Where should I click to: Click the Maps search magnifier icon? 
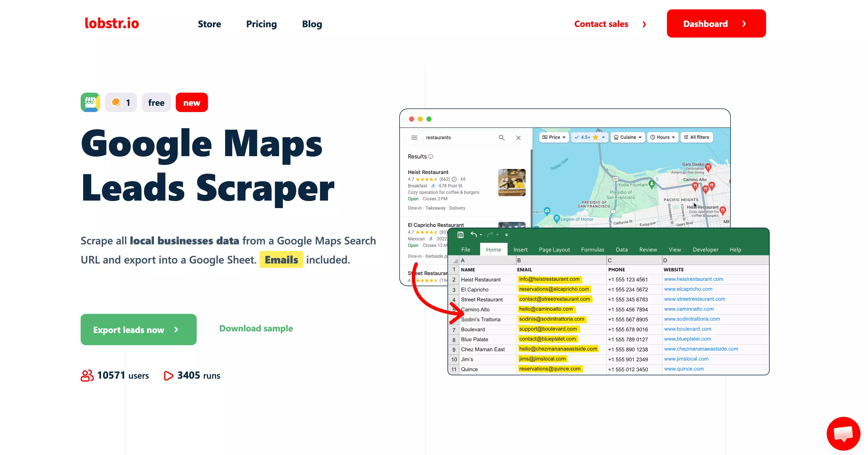tap(502, 138)
